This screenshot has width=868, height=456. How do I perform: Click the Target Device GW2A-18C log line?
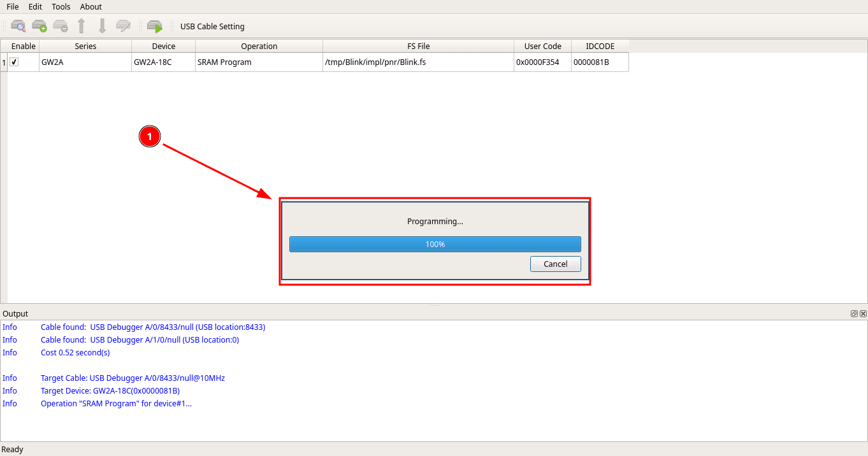(x=110, y=390)
